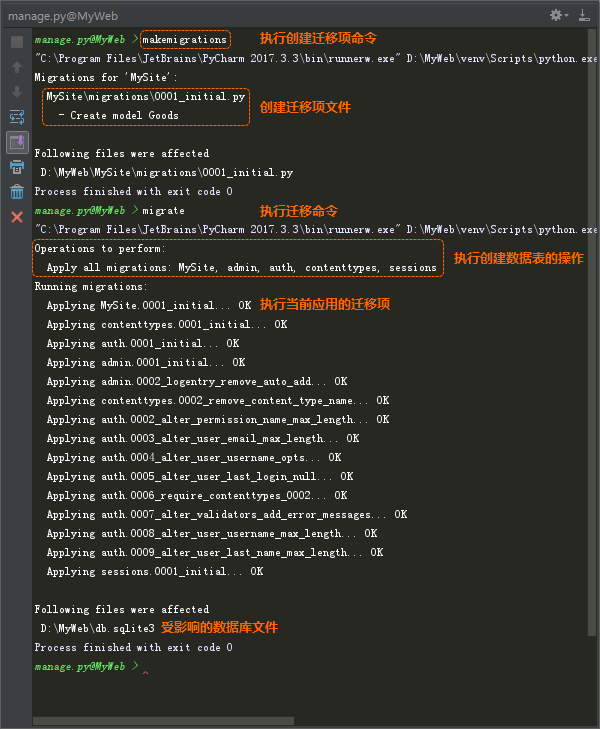This screenshot has width=600, height=729.
Task: Click "Migrations for 'MySite':" line
Action: coord(106,78)
